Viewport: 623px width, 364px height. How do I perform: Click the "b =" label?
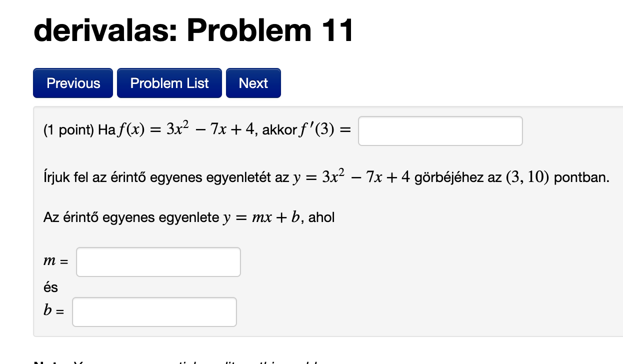click(53, 311)
